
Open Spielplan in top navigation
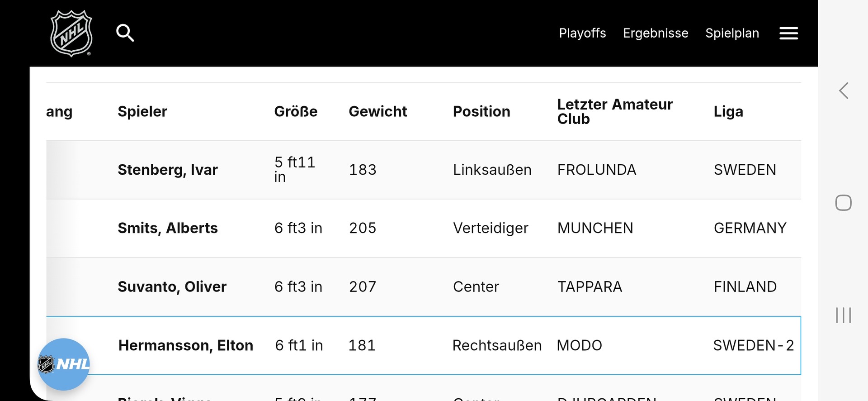click(x=732, y=33)
